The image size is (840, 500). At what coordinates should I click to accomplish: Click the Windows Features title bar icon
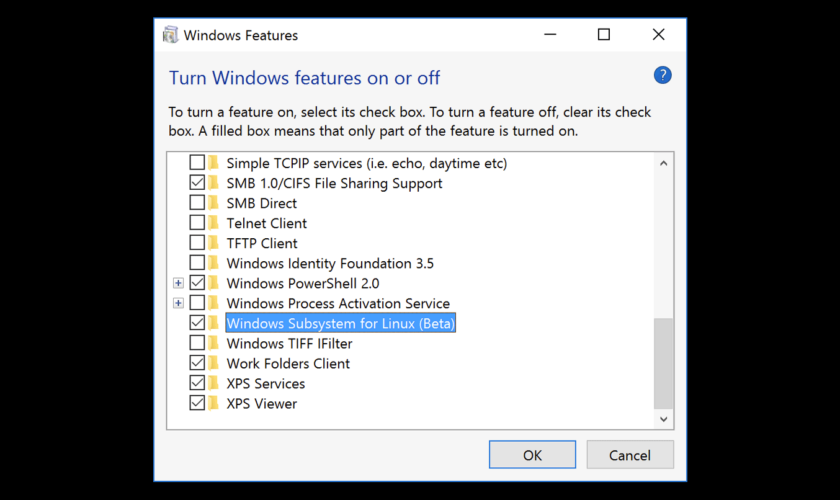click(x=170, y=35)
